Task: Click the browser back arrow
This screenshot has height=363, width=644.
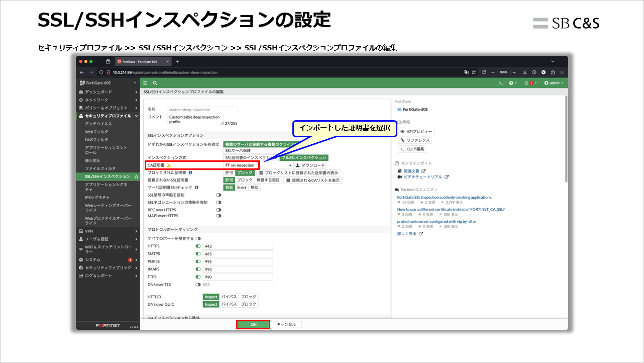Action: pos(82,72)
